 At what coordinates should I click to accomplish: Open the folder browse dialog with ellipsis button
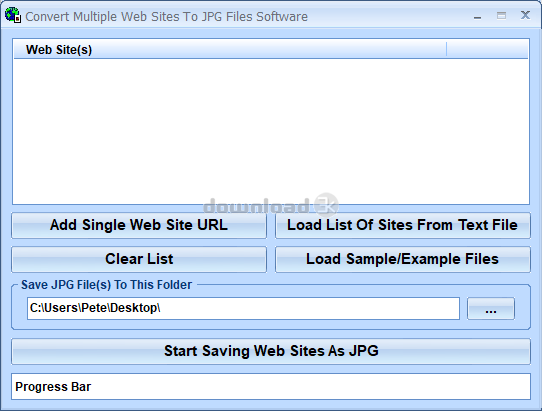[491, 308]
